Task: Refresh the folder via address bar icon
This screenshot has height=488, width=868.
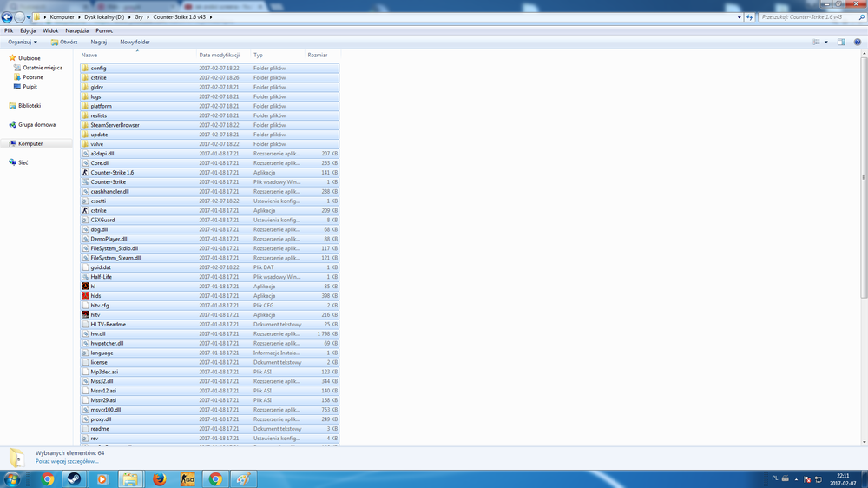Action: (751, 16)
